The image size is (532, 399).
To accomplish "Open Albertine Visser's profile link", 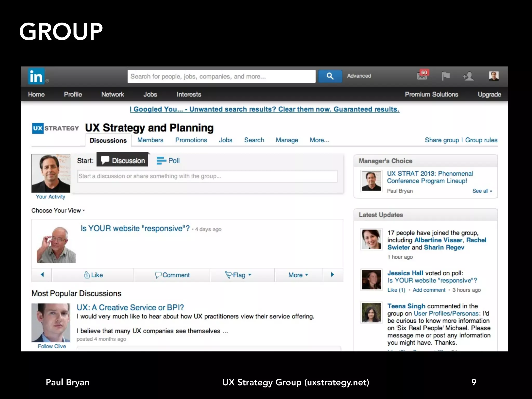I will [438, 240].
